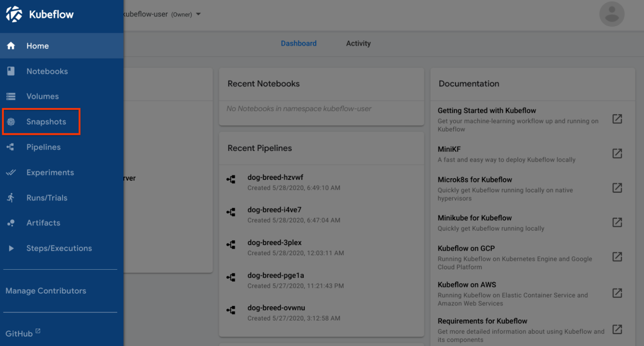Click the Kubeflow logo icon

coord(14,14)
